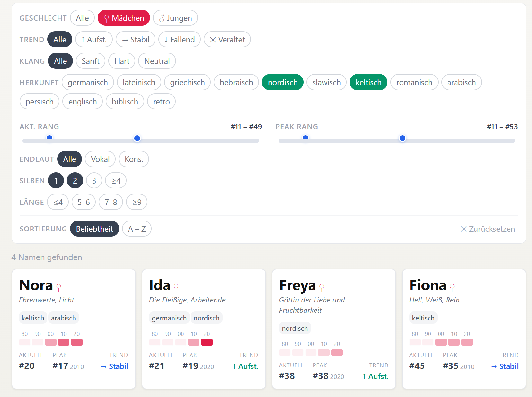532x397 pixels.
Task: Toggle the englisch origin chip
Action: (83, 102)
